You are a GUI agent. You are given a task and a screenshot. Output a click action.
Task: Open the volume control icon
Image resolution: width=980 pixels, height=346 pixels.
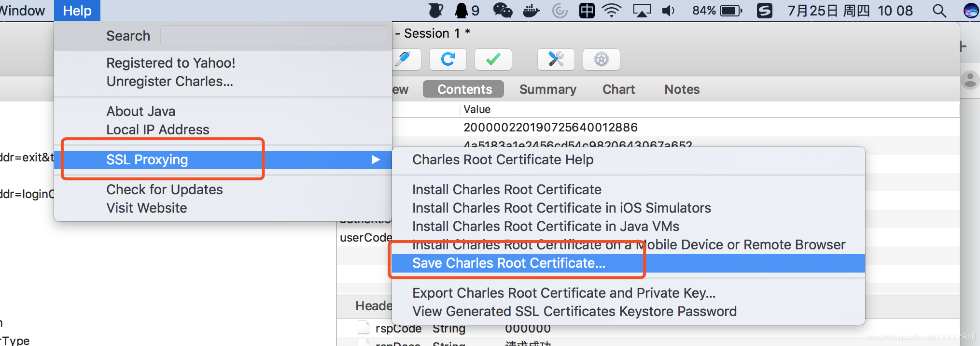[669, 11]
